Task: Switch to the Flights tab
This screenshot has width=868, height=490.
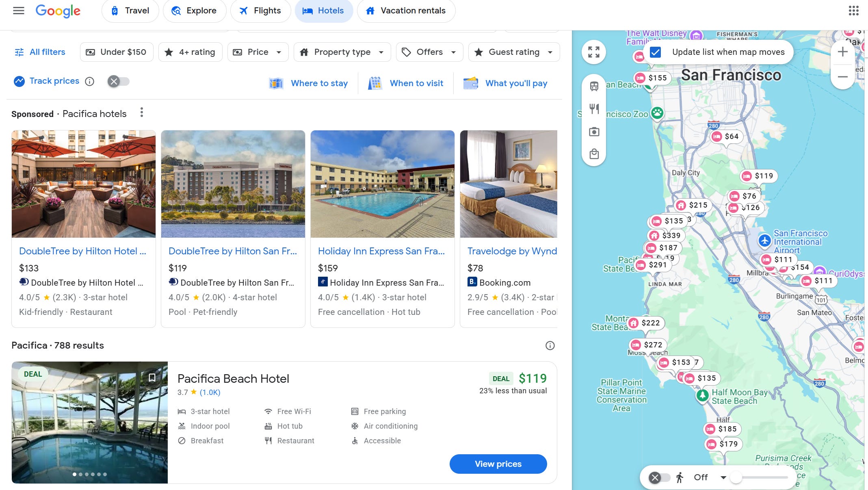Action: 260,11
